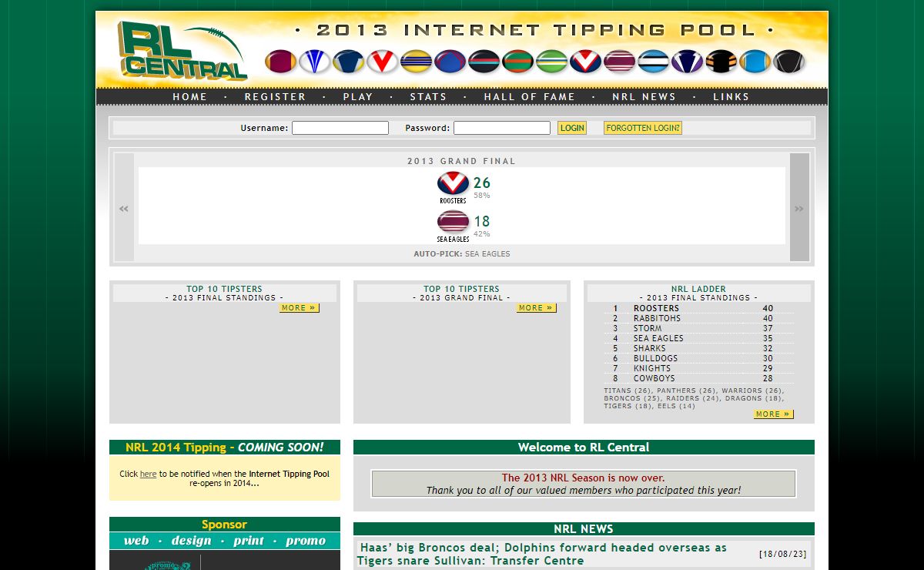
Task: Select the navy and yellow Cowboys jersey icon
Action: coord(349,62)
